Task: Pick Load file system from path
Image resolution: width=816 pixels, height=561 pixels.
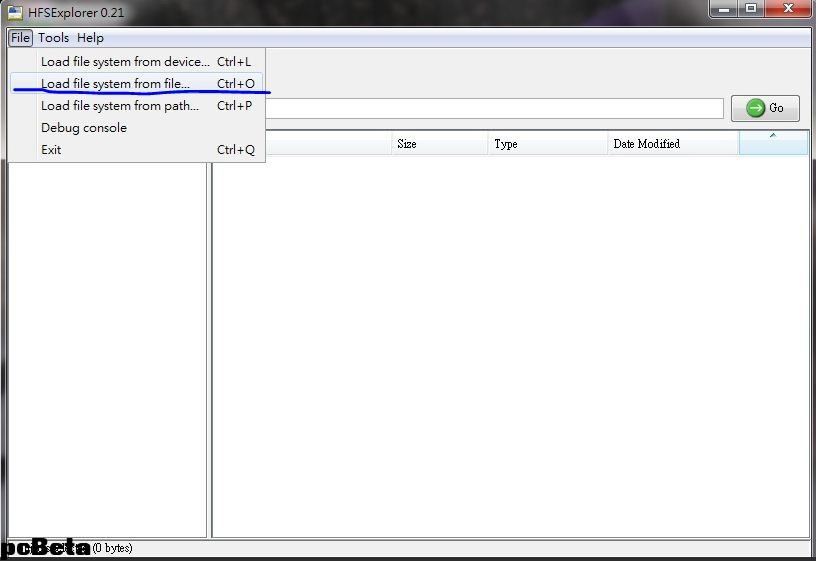Action: click(x=119, y=106)
